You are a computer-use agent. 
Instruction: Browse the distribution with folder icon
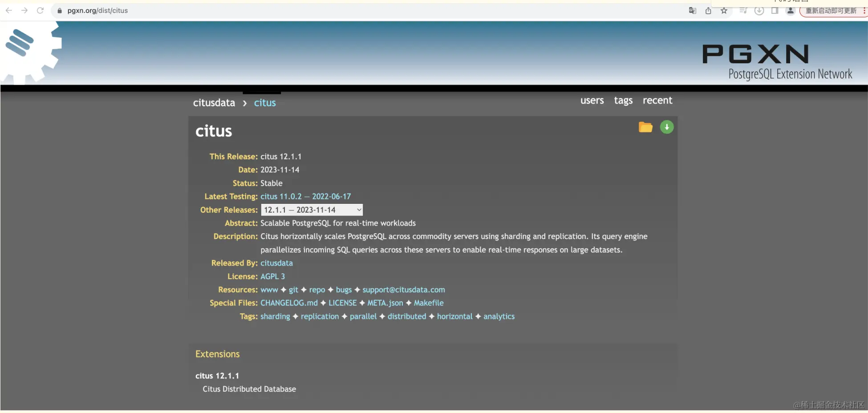pos(645,127)
